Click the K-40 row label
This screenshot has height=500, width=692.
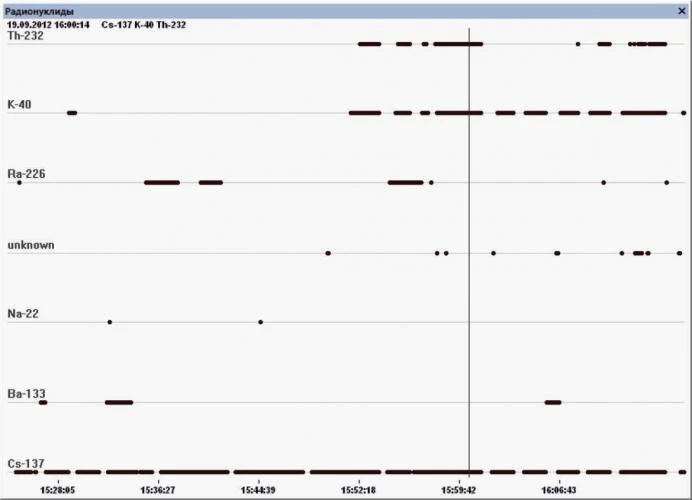coord(19,105)
